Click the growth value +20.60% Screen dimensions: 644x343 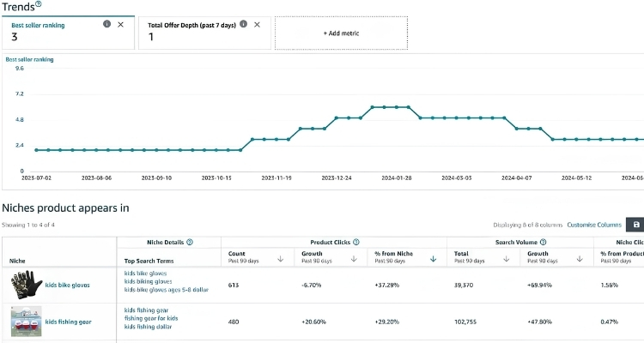click(313, 322)
